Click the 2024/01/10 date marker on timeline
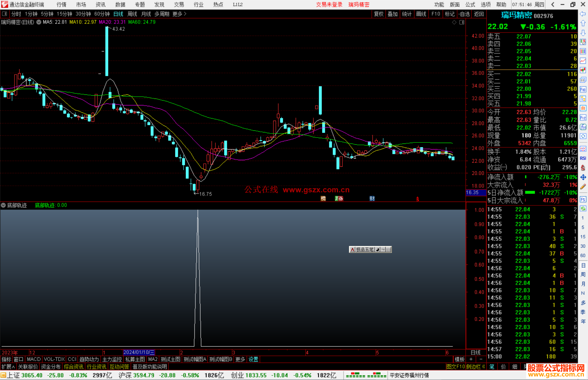The image size is (588, 380). [x=139, y=352]
